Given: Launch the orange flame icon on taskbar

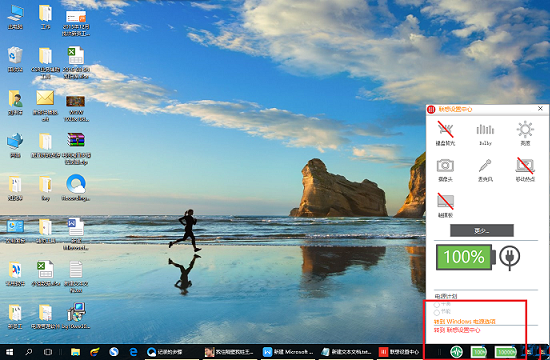Looking at the screenshot, I should tap(94, 352).
